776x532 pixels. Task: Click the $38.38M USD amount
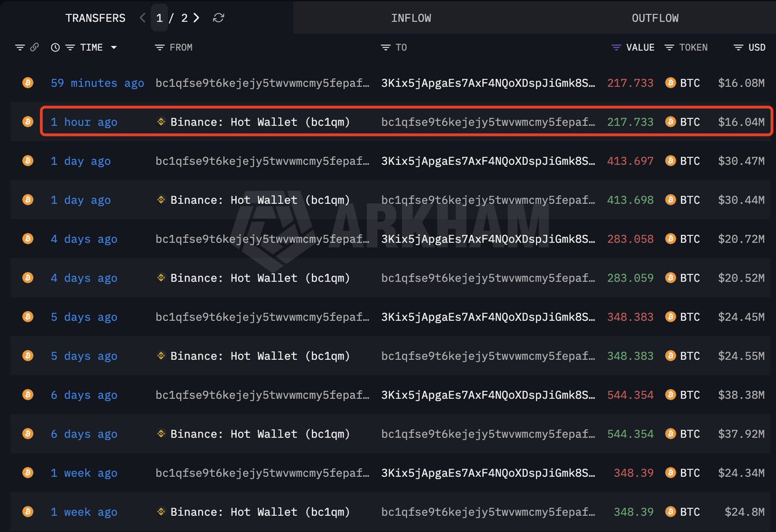(741, 395)
